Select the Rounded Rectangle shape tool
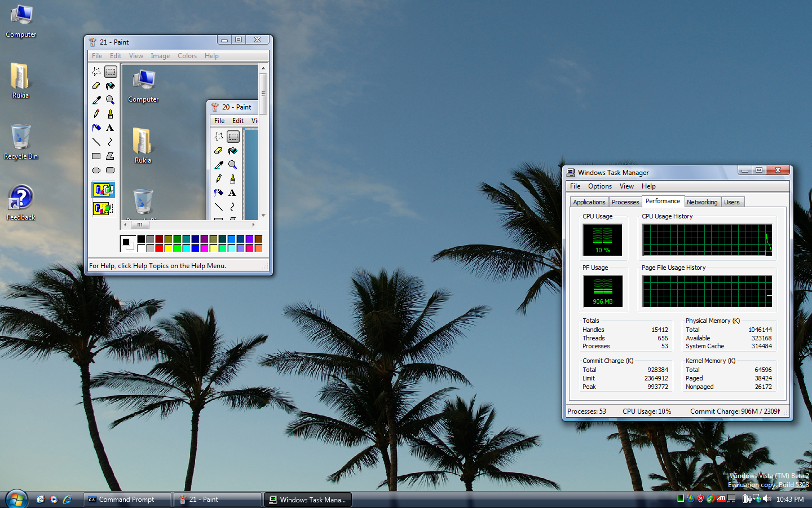 coord(111,170)
